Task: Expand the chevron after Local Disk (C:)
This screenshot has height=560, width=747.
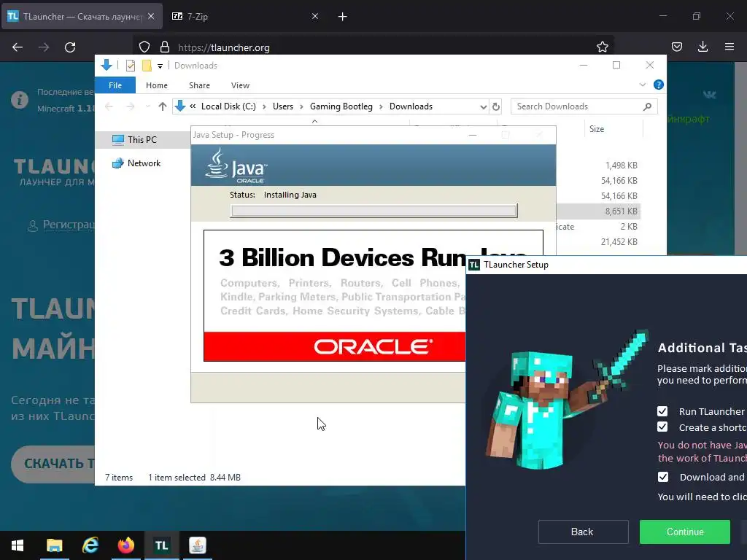Action: coord(264,106)
